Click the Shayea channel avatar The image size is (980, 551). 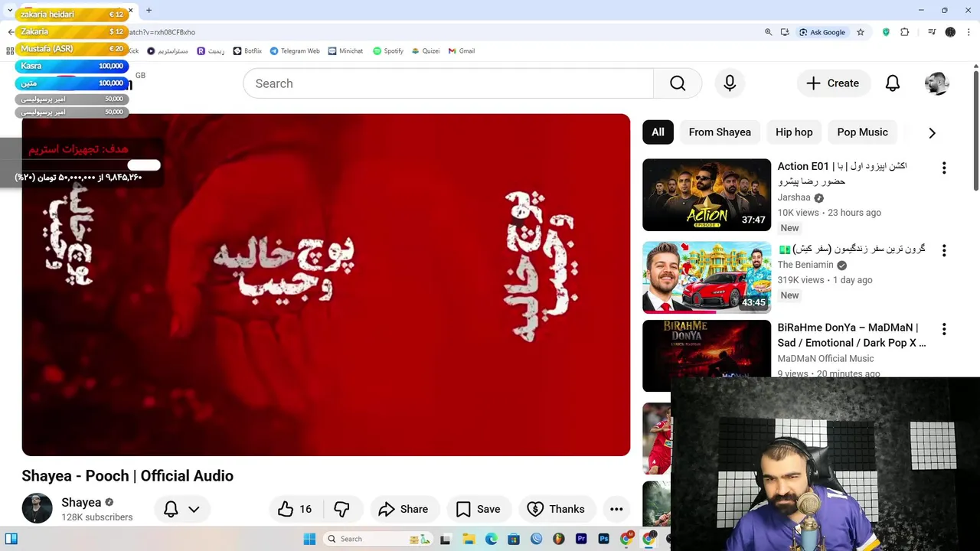point(37,509)
